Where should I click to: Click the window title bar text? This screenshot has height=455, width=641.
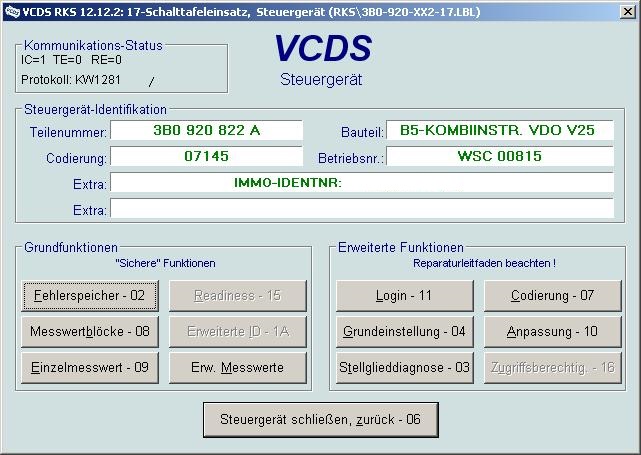click(x=251, y=12)
